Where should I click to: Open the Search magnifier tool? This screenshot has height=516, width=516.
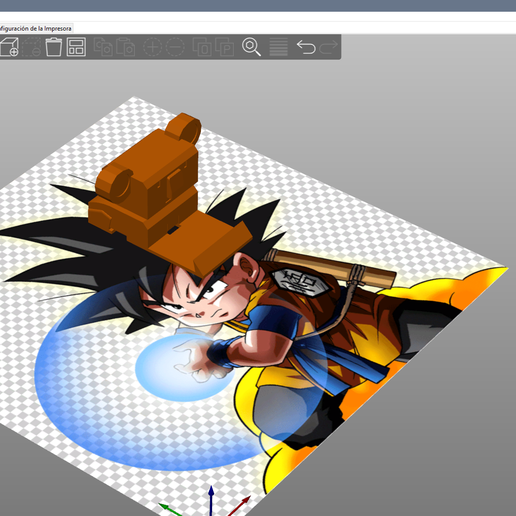pos(251,47)
